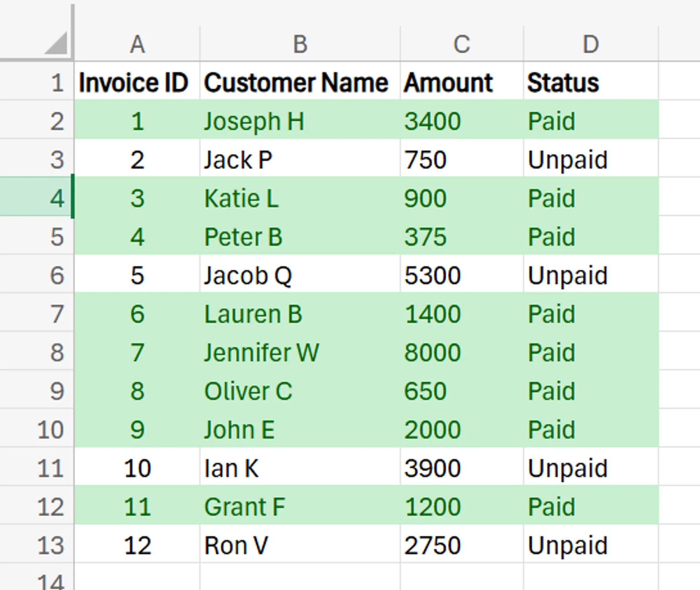Screen dimensions: 700x590
Task: Select the 'Ron V' cell
Action: [300, 544]
